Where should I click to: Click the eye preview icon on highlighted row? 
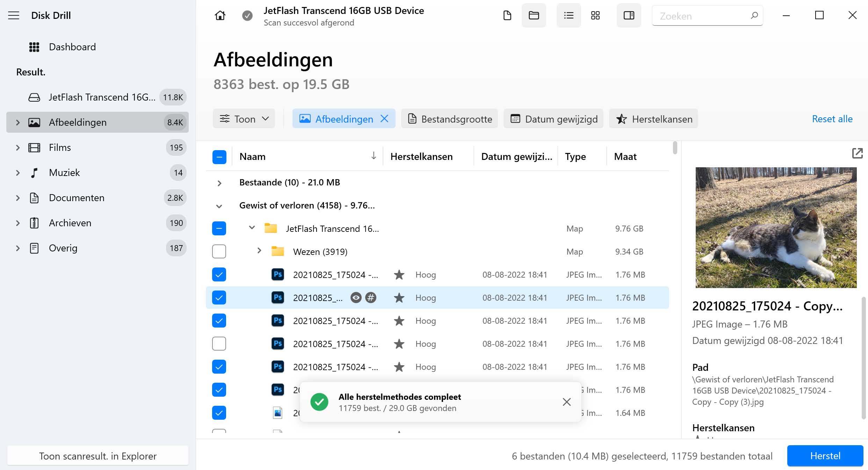coord(356,298)
